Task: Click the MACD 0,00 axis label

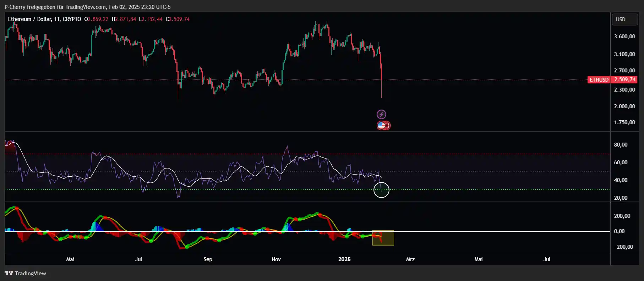Action: tap(619, 231)
